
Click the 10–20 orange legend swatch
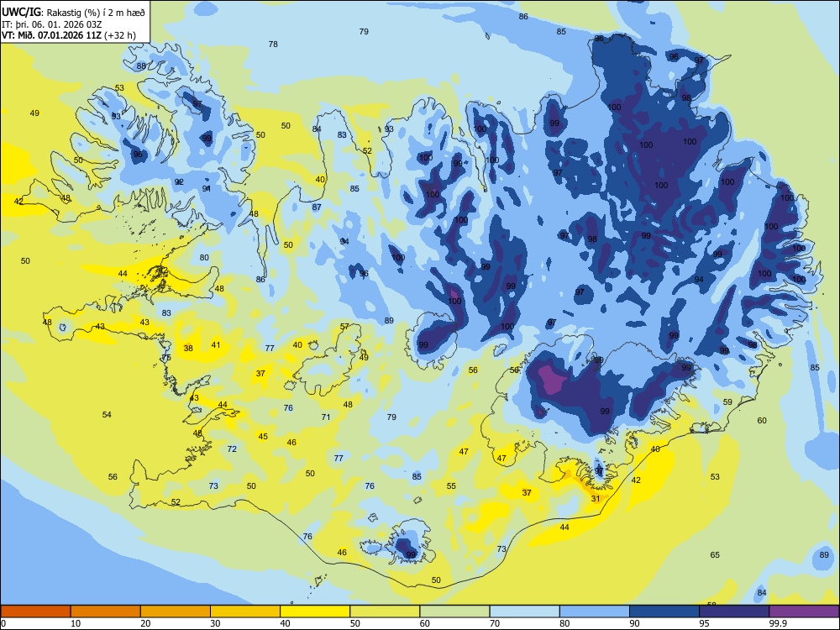coord(106,612)
